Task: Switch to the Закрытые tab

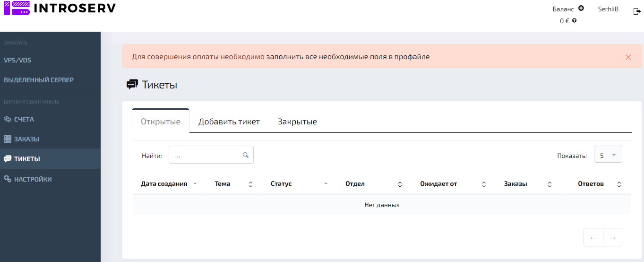Action: coord(297,122)
